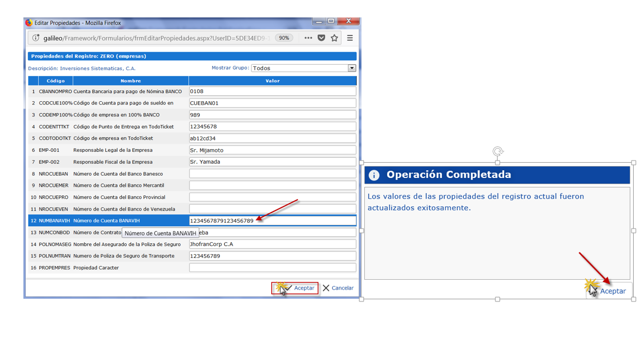
Task: Edit the CODENTTTKT value field 12345678
Action: pyautogui.click(x=272, y=126)
